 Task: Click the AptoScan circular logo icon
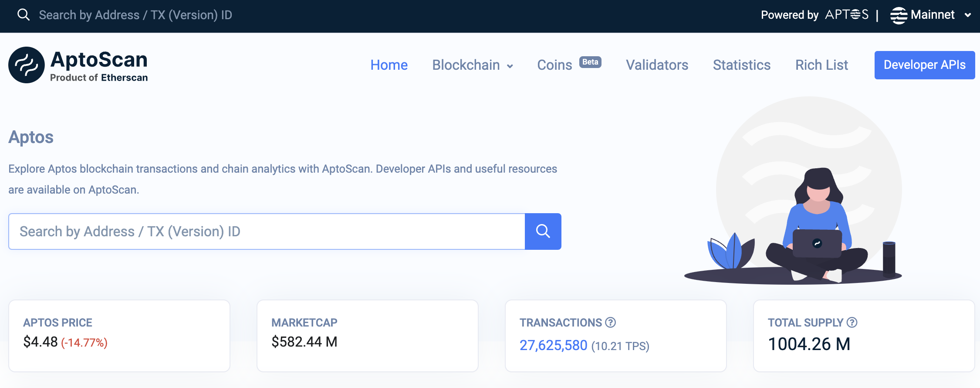coord(27,65)
